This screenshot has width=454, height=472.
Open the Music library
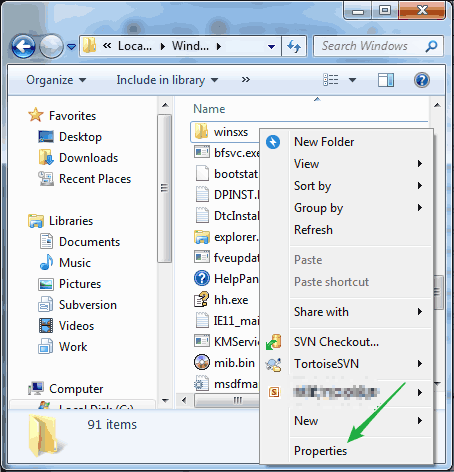tap(65, 263)
